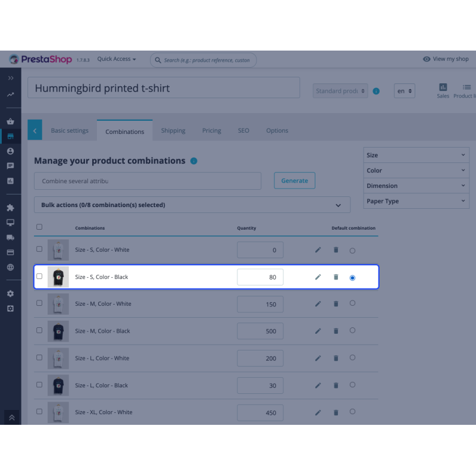
Task: Open Stats bar chart icon in sidebar
Action: click(x=11, y=181)
